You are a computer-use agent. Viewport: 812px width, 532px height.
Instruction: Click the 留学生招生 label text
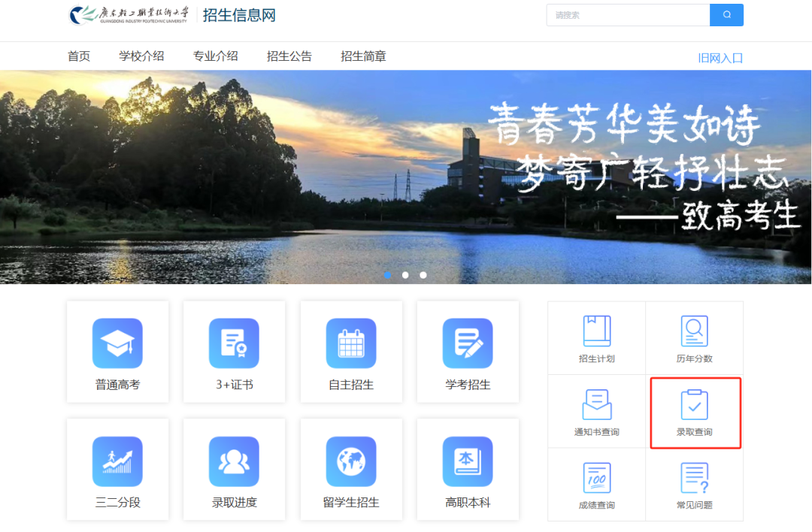point(351,502)
